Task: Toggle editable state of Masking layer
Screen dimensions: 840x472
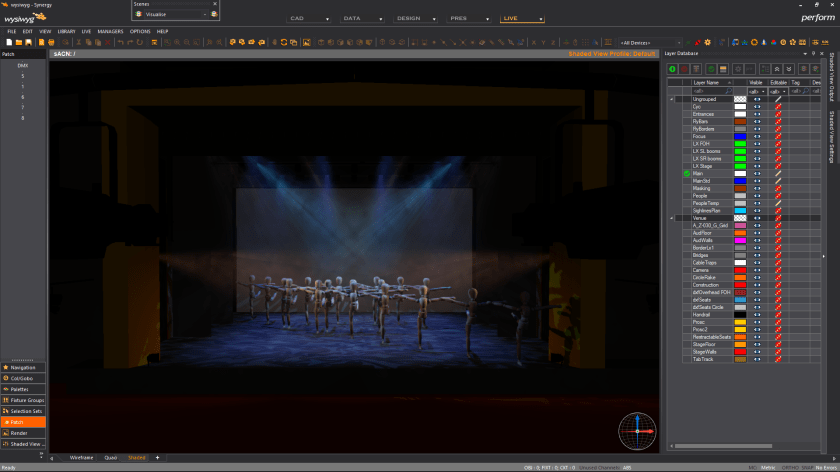Action: (x=778, y=188)
